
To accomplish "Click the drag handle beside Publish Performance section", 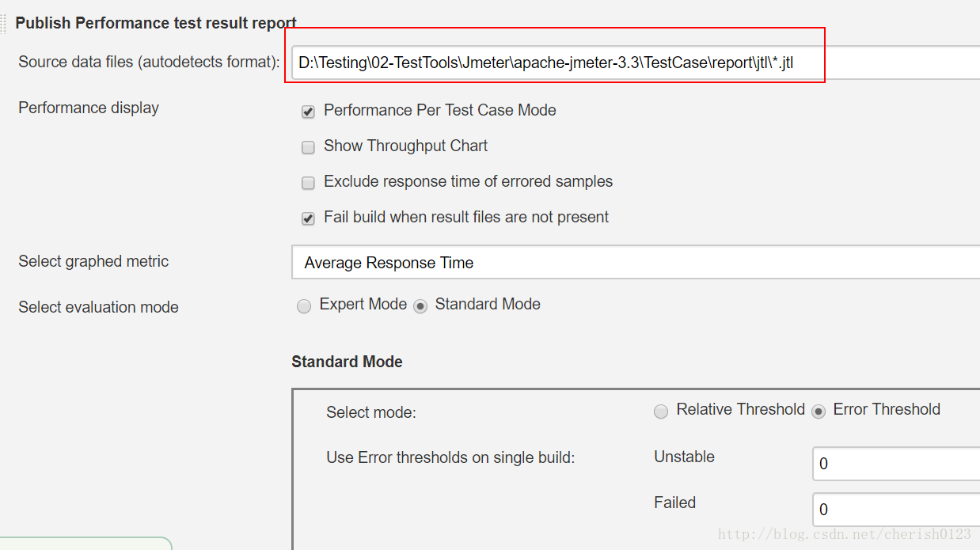I will (x=4, y=23).
